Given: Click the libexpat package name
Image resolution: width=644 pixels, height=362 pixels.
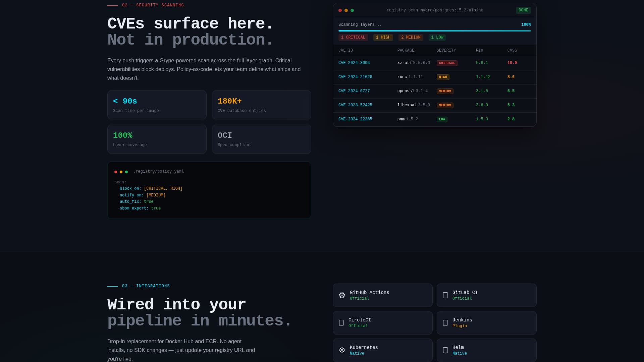Looking at the screenshot, I should pyautogui.click(x=407, y=105).
